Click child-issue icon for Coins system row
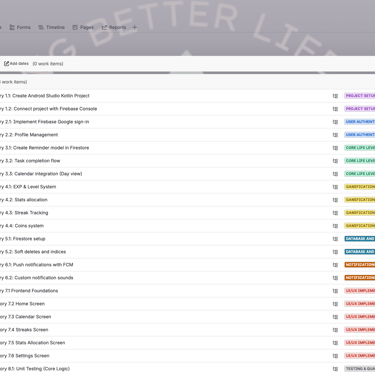375x375 pixels. click(x=335, y=226)
